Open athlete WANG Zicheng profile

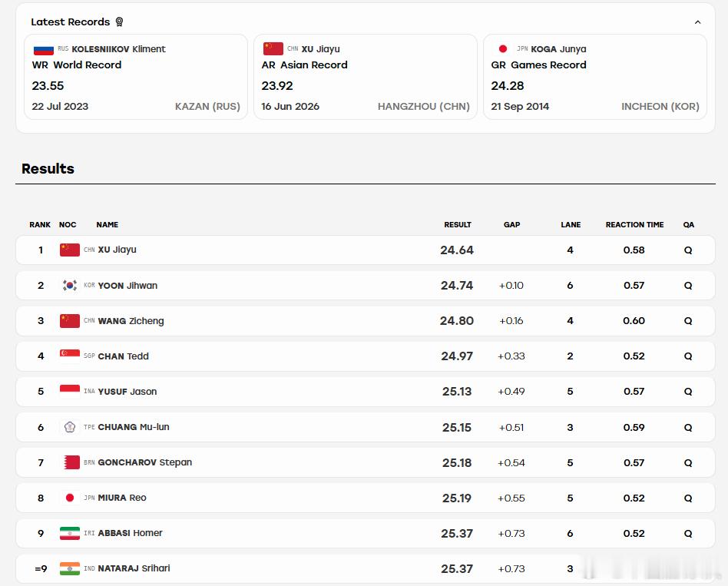pos(131,321)
